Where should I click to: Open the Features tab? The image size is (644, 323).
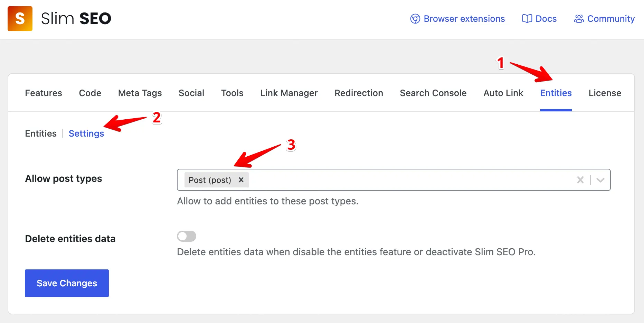[44, 93]
